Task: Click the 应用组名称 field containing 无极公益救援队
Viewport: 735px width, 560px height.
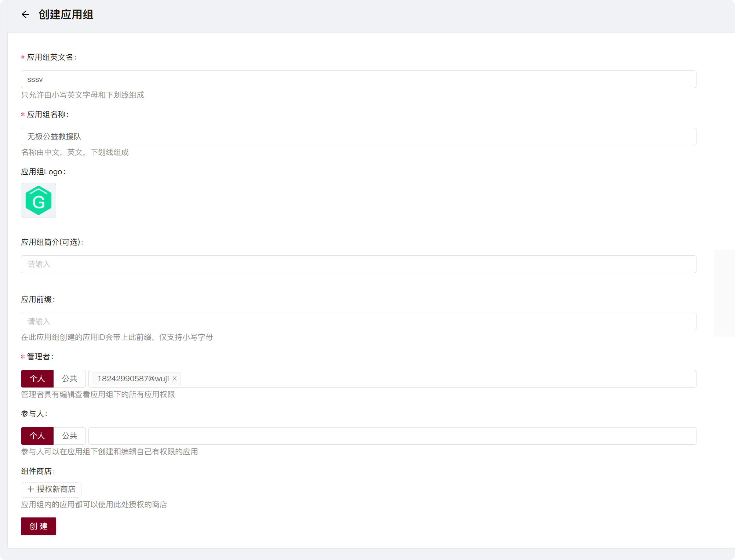Action: pos(358,137)
